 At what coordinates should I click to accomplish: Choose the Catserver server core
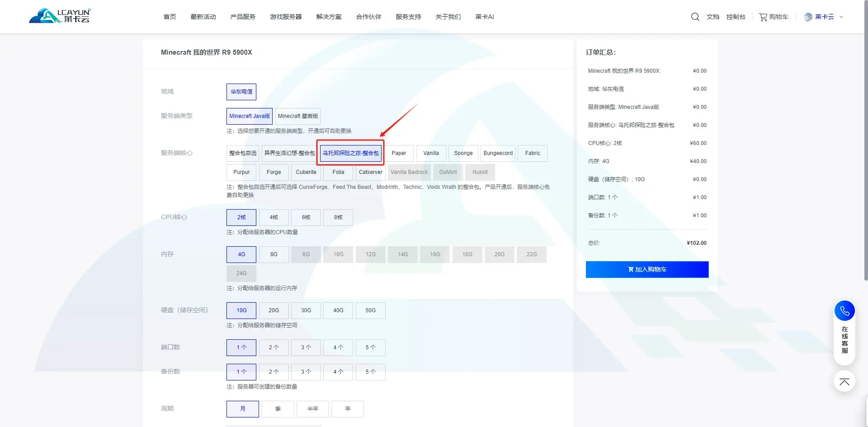(x=371, y=172)
